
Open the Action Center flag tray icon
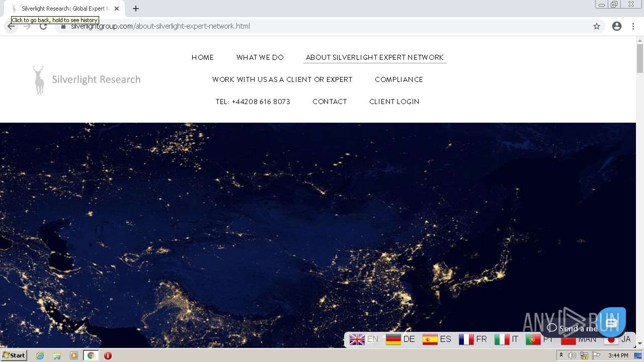596,355
